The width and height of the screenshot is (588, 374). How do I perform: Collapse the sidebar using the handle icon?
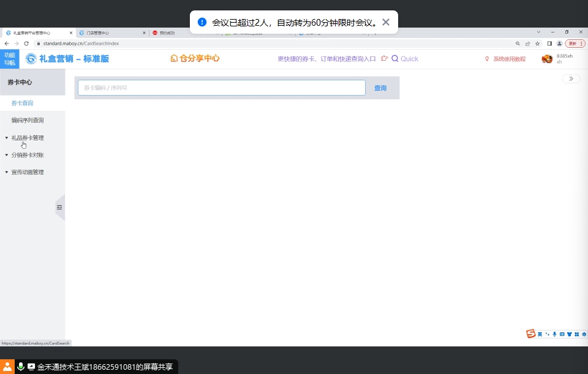click(x=59, y=208)
